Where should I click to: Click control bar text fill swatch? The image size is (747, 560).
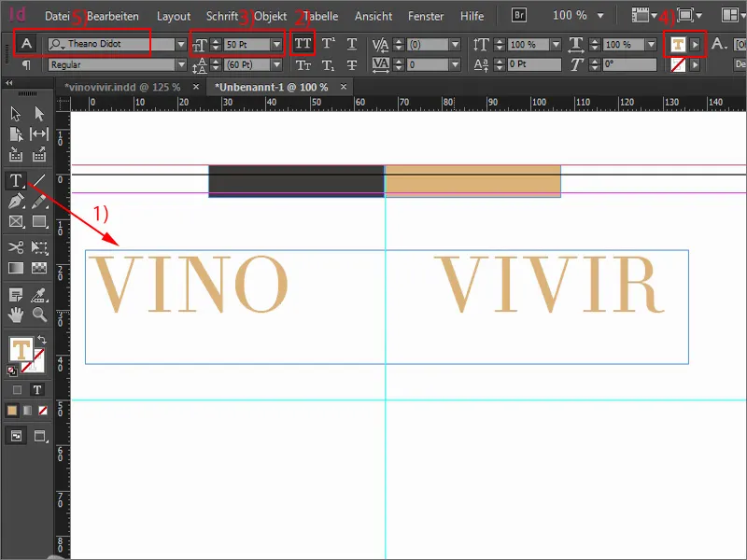(678, 44)
